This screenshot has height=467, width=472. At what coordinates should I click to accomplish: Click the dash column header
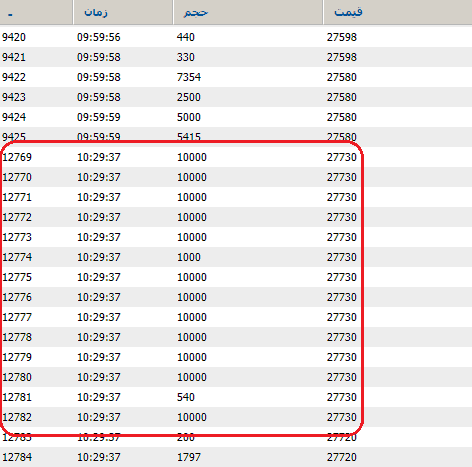point(36,12)
